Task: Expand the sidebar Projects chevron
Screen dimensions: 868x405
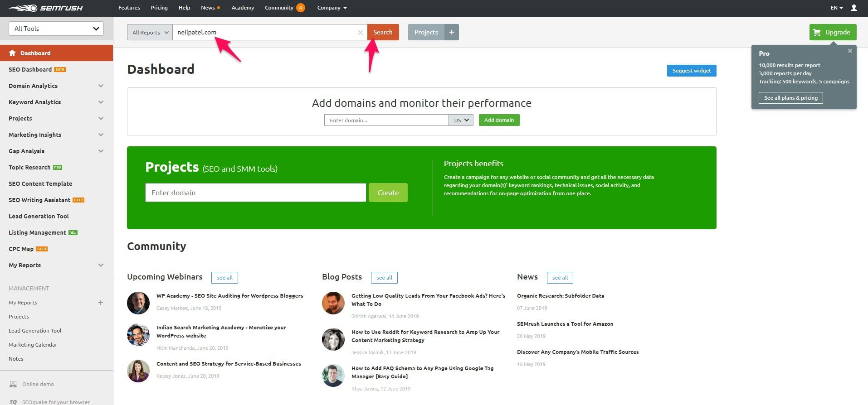Action: (x=101, y=118)
